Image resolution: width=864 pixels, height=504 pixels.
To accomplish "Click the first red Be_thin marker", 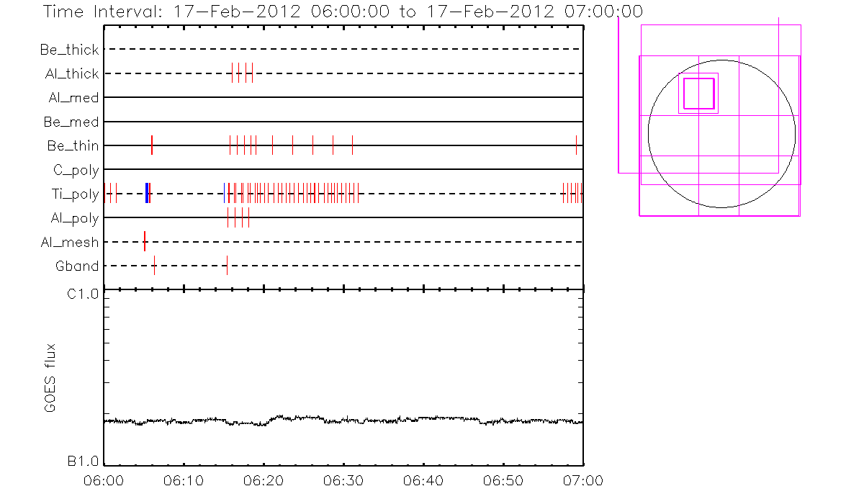I will [152, 145].
